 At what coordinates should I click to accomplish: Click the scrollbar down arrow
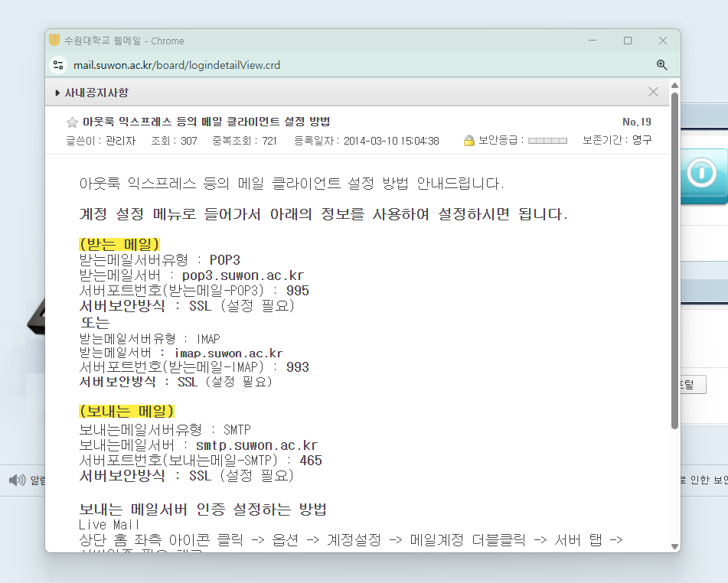[x=674, y=545]
